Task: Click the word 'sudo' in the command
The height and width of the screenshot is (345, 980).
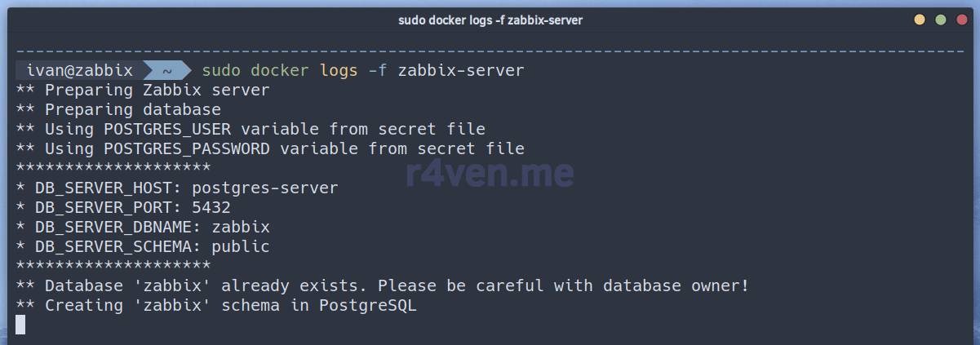Action: click(x=221, y=71)
